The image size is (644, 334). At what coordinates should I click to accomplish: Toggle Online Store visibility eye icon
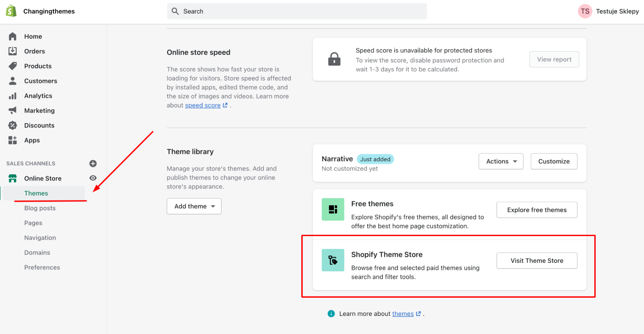coord(93,178)
